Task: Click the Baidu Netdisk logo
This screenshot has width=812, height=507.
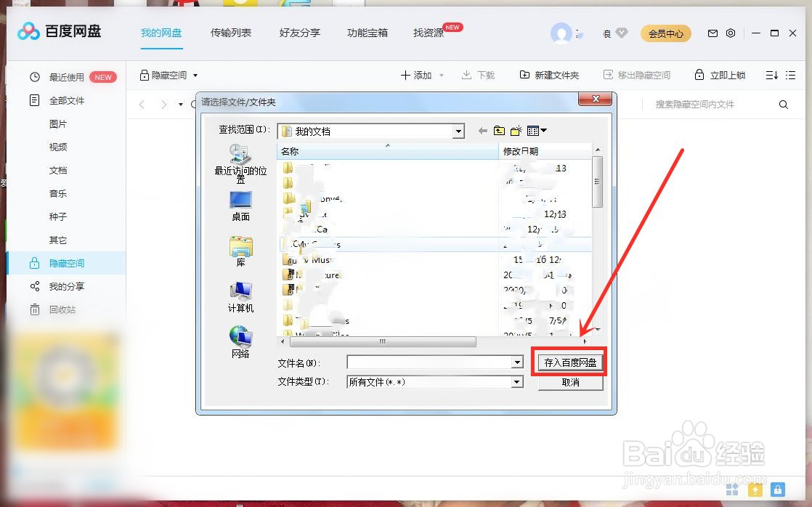Action: (x=59, y=31)
